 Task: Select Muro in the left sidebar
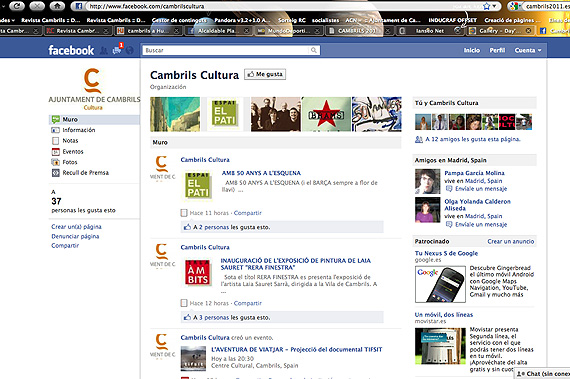(x=94, y=120)
